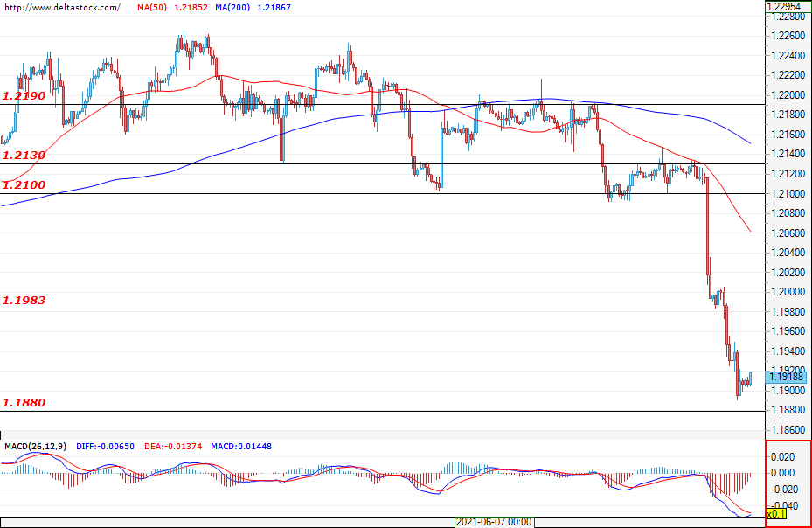Click the 1.2190 resistance level label

tap(24, 96)
